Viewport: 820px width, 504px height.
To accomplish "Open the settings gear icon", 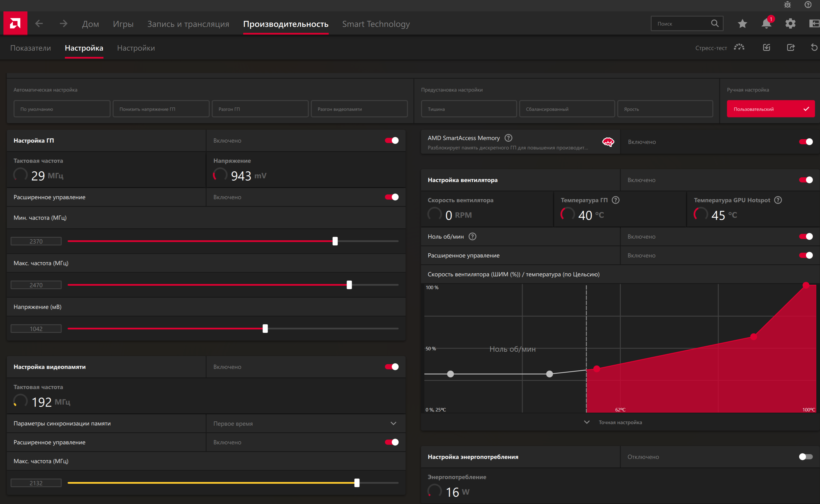I will [790, 24].
